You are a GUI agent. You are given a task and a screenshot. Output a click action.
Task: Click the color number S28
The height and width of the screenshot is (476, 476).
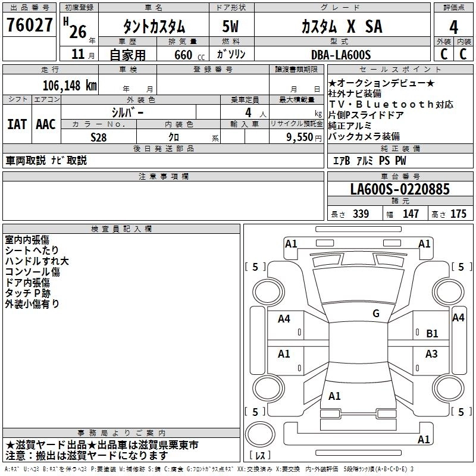point(99,137)
